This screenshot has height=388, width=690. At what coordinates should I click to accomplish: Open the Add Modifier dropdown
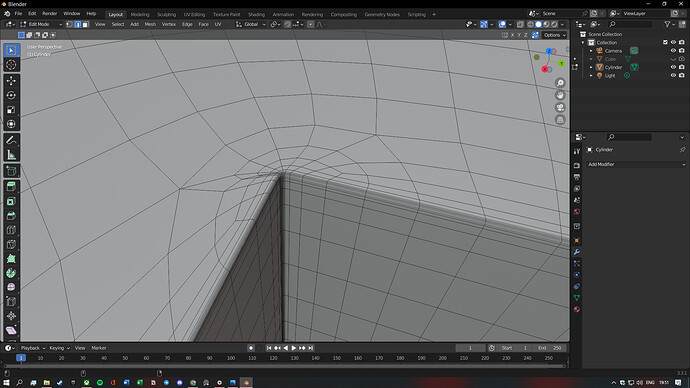pos(636,165)
